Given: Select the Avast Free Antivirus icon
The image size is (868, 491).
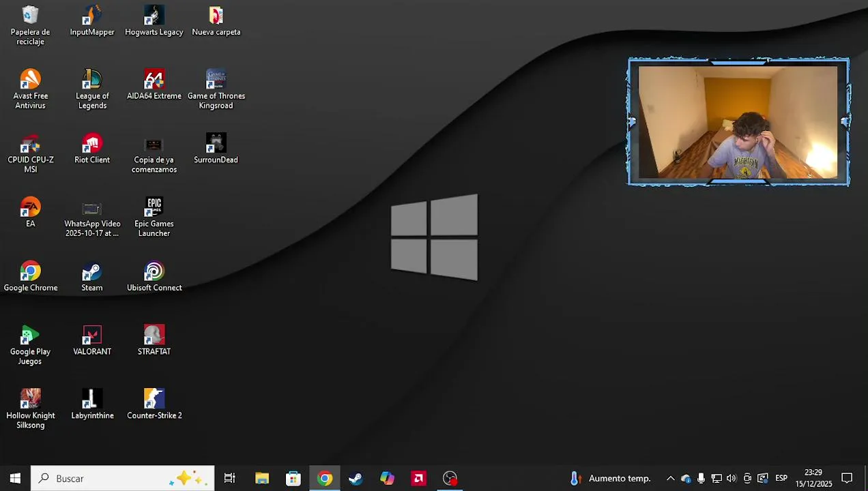Looking at the screenshot, I should coord(30,89).
